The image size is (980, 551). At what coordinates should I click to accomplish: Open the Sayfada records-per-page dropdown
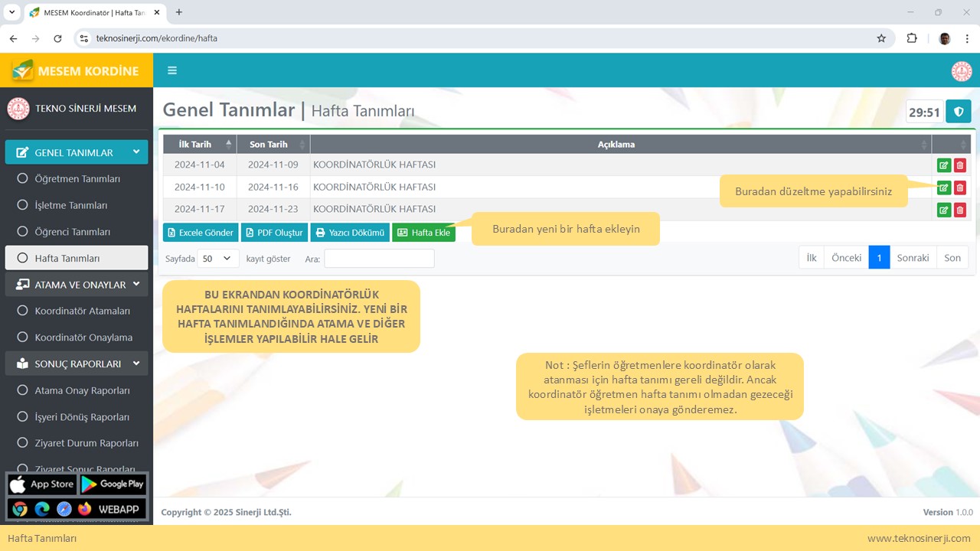coord(218,259)
